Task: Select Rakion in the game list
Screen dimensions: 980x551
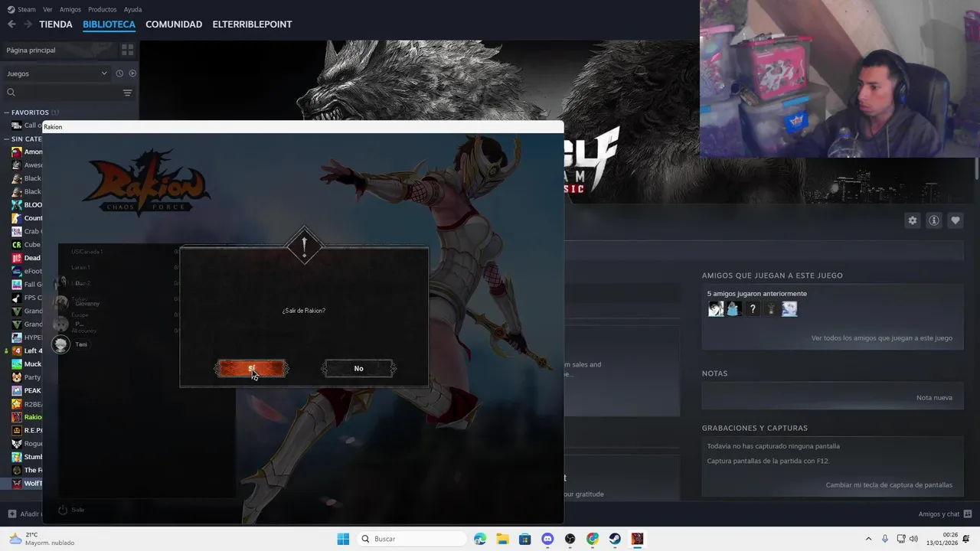Action: click(27, 417)
